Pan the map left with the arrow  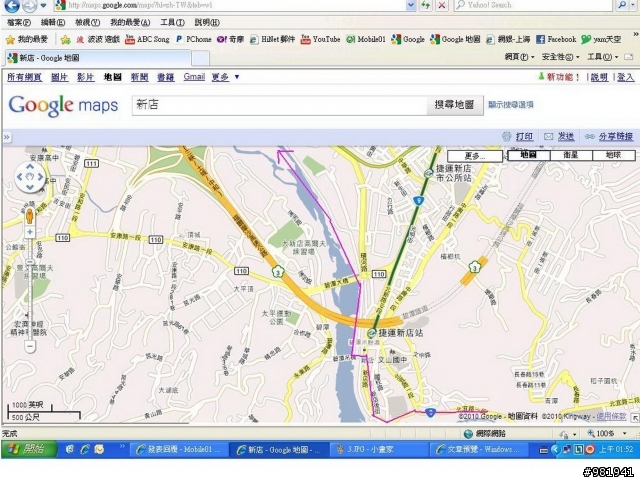coord(19,177)
